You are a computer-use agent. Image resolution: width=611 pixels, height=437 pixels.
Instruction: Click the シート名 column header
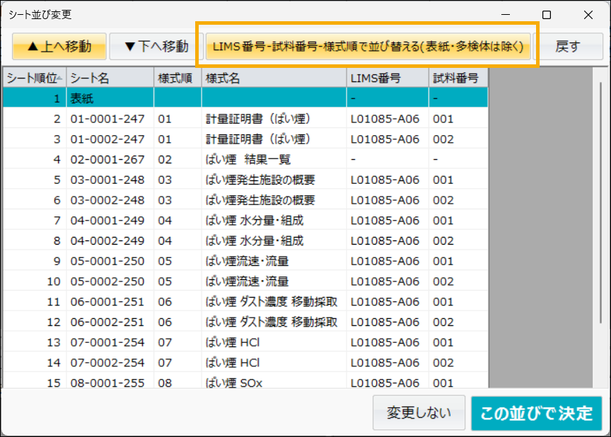(x=110, y=78)
